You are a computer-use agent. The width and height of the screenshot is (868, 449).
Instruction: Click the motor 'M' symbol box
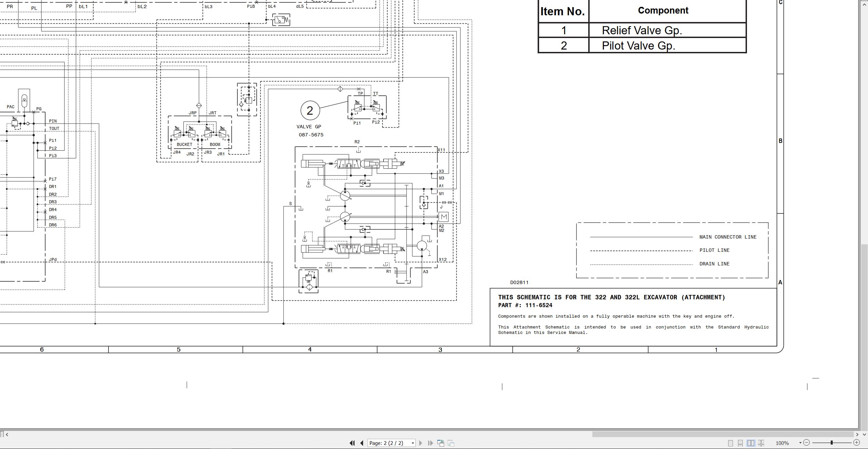click(x=443, y=217)
